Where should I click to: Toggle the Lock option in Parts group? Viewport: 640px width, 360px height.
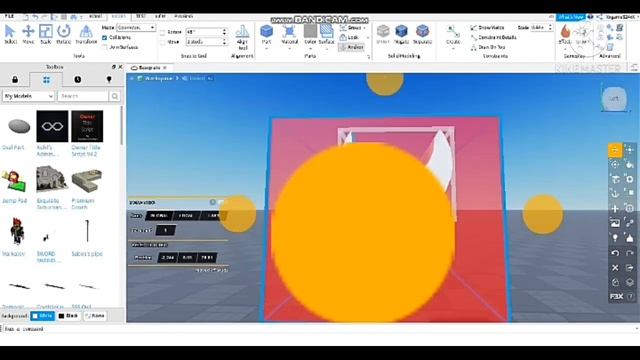point(349,38)
